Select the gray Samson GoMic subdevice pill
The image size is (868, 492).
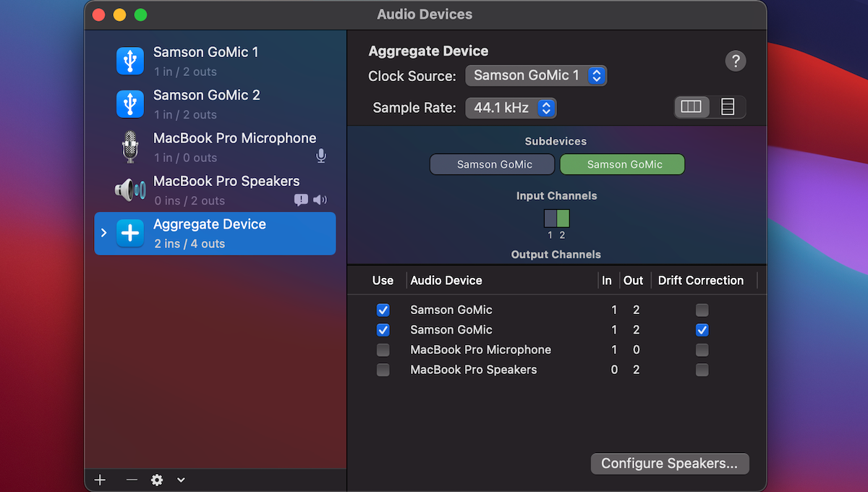click(x=492, y=164)
